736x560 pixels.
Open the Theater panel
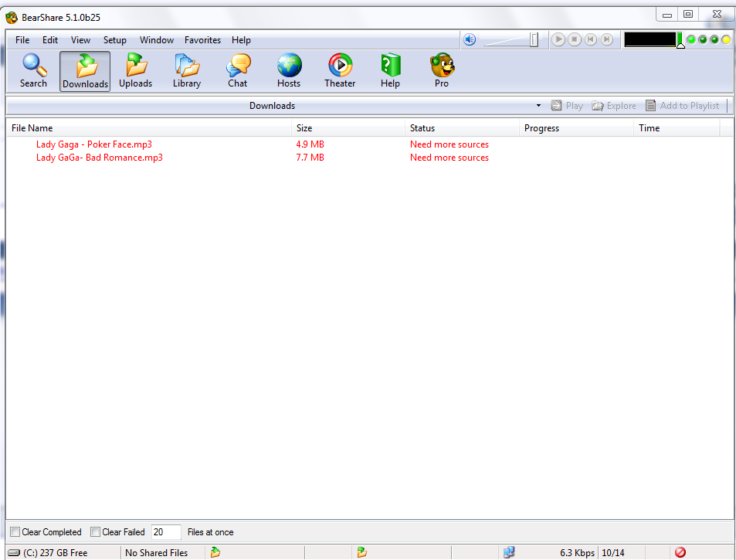coord(340,71)
